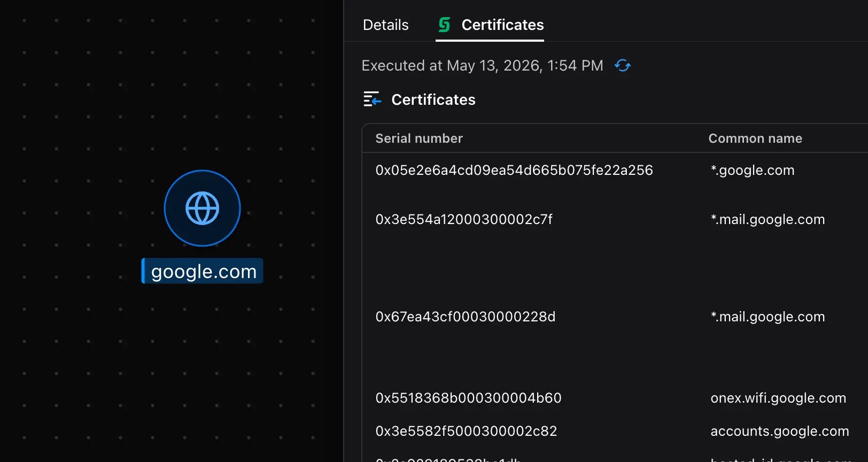Click the onex.wifi.google.com common name
This screenshot has width=868, height=462.
778,398
